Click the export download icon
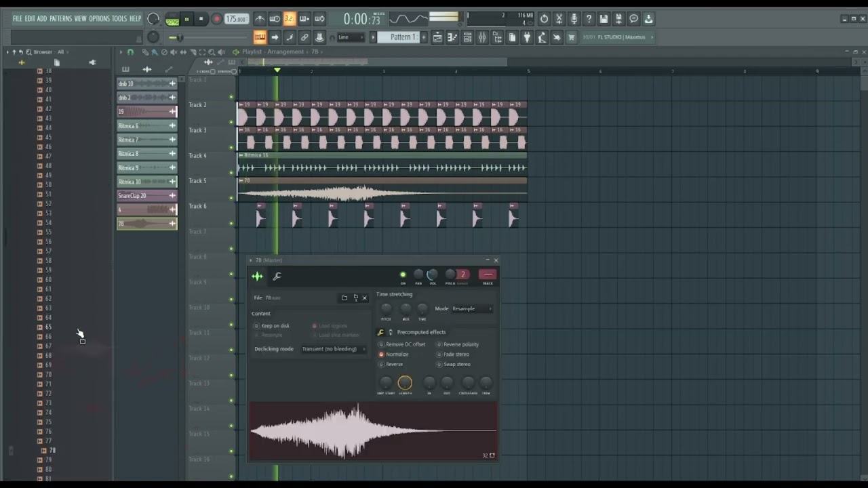This screenshot has width=868, height=488. click(x=648, y=19)
